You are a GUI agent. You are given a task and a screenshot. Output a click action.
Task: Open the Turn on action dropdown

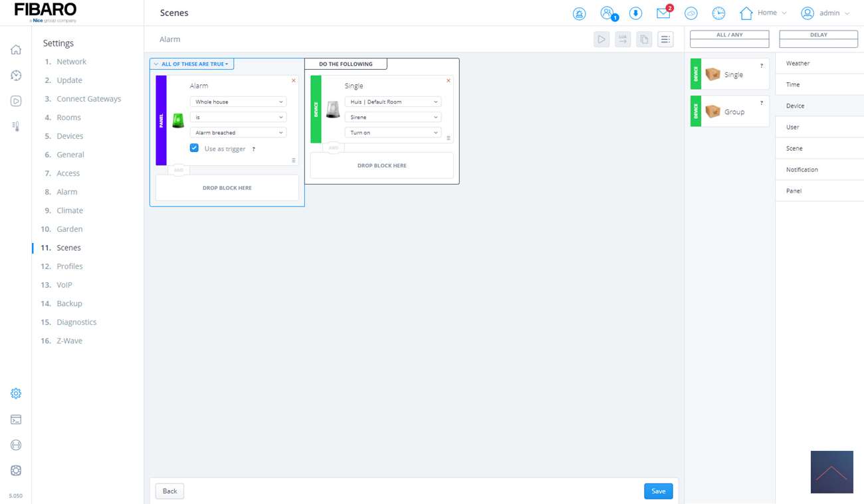(x=393, y=133)
